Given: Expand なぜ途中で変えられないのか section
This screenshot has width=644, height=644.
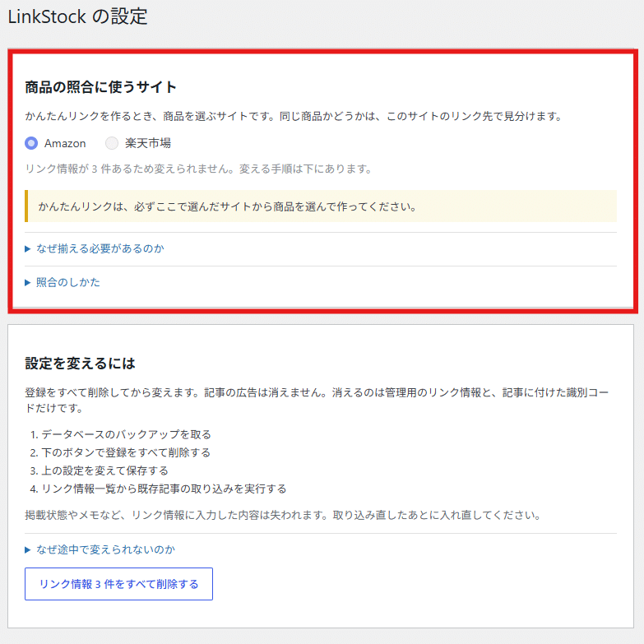Looking at the screenshot, I should (100, 550).
